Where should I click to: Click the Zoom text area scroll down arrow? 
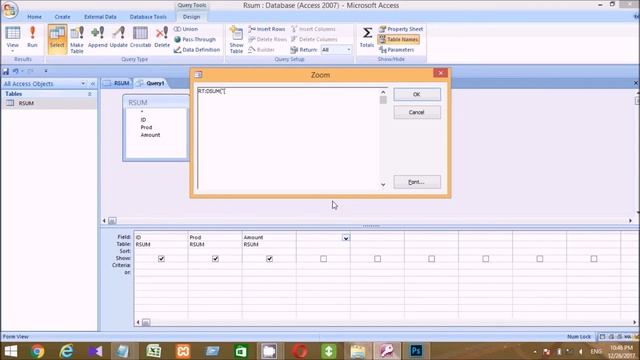point(383,184)
